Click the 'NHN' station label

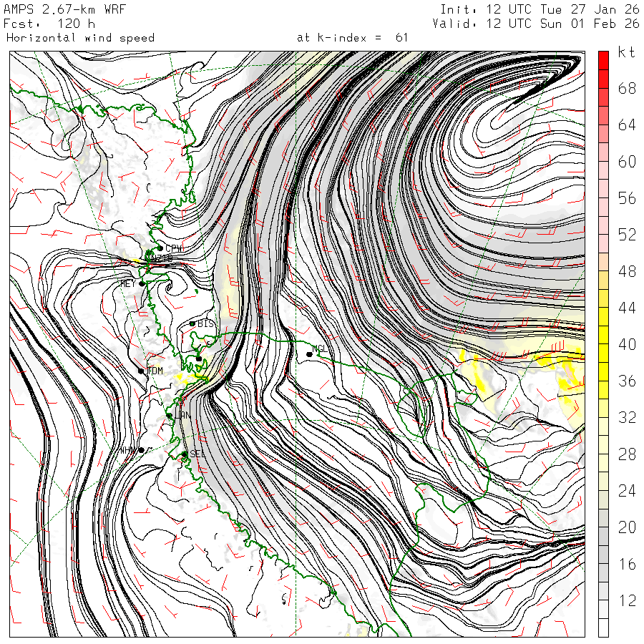[128, 450]
